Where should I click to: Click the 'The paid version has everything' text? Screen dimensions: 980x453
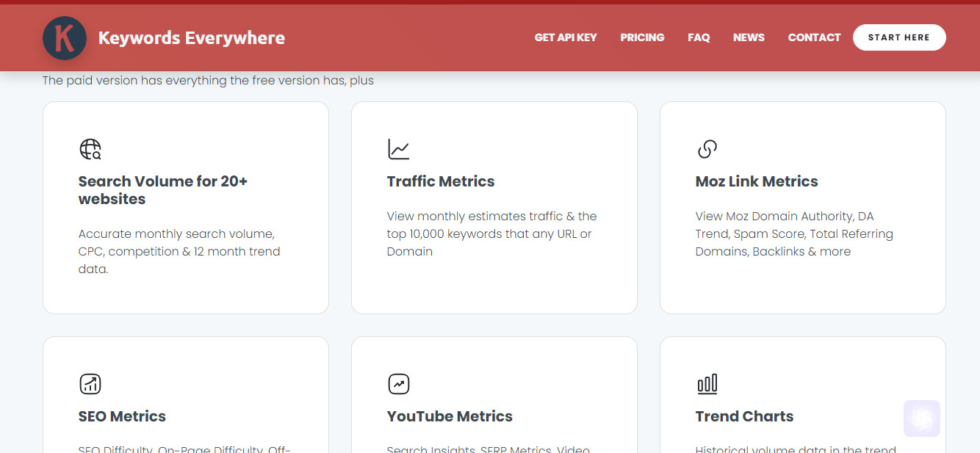[208, 80]
